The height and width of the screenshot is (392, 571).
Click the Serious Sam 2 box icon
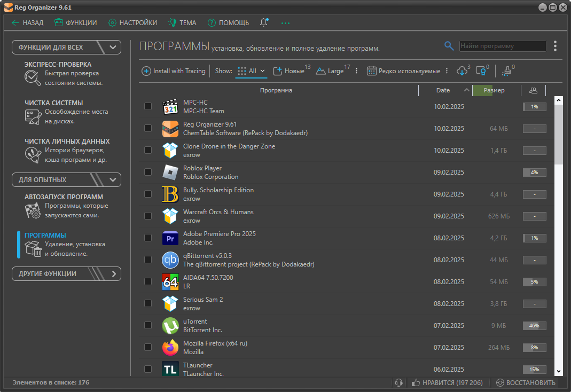pos(170,303)
